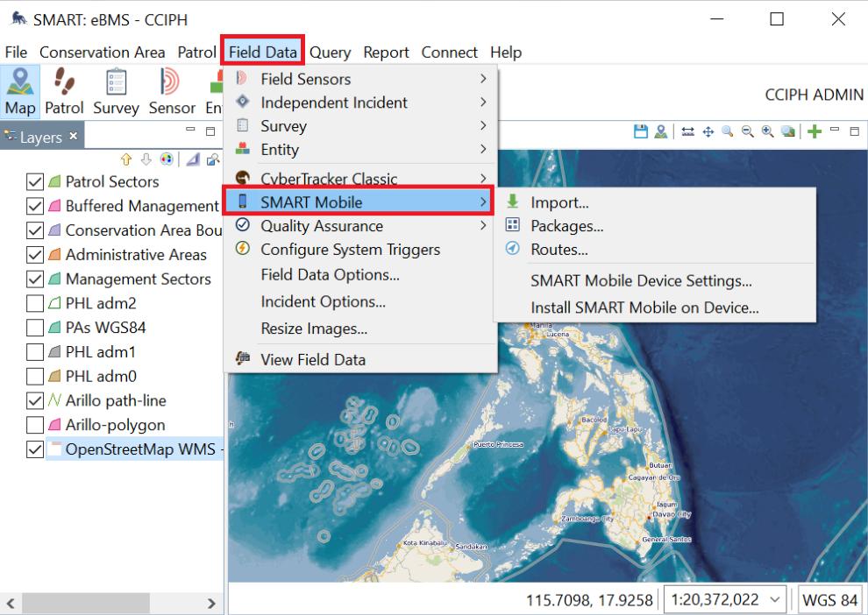Click the Routes compass icon
The width and height of the screenshot is (868, 615).
pyautogui.click(x=513, y=248)
